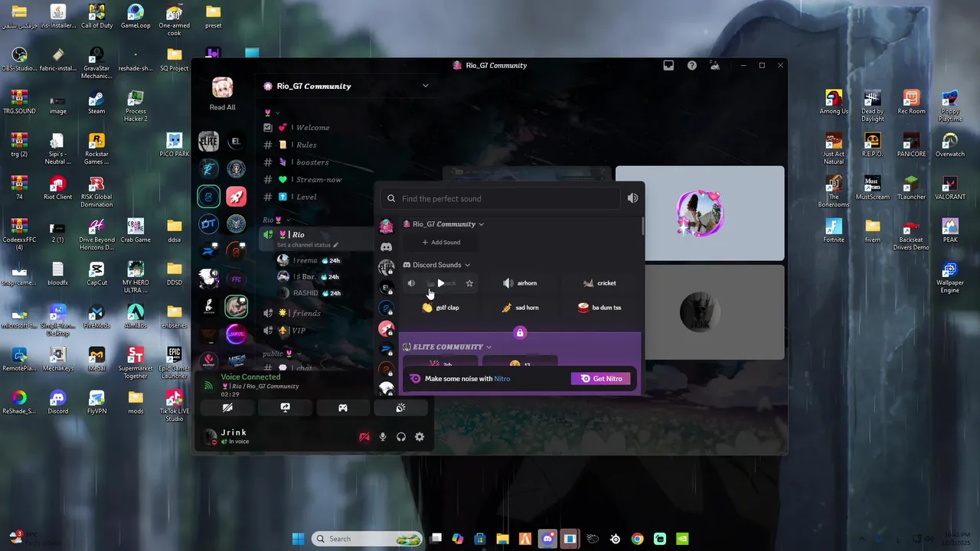Start an activity with the gamepad button
The image size is (980, 551).
343,408
